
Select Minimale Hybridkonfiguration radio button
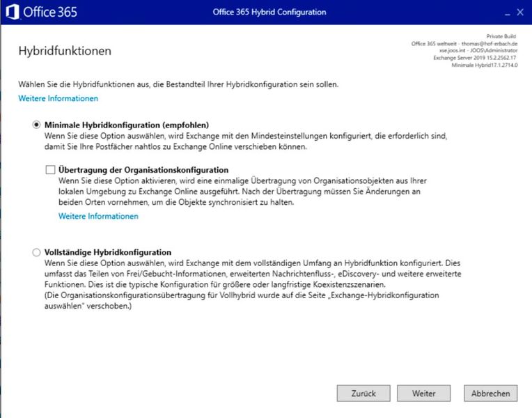[x=36, y=125]
